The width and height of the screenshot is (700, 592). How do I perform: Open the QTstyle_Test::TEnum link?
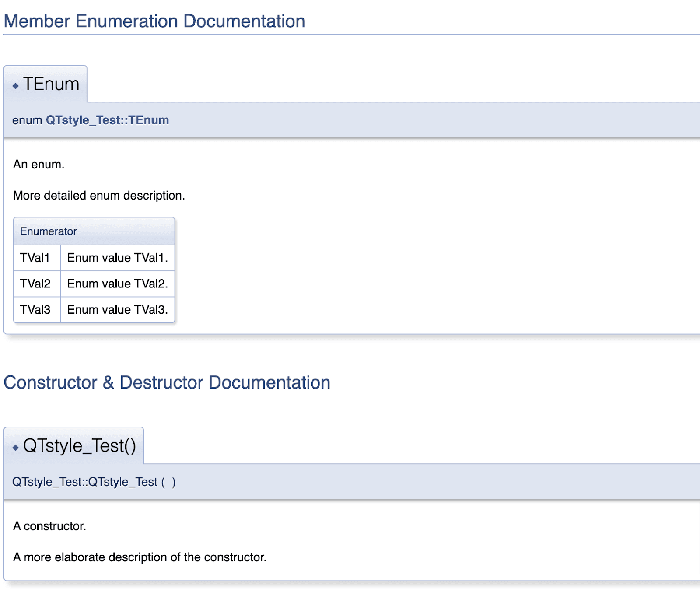(106, 120)
